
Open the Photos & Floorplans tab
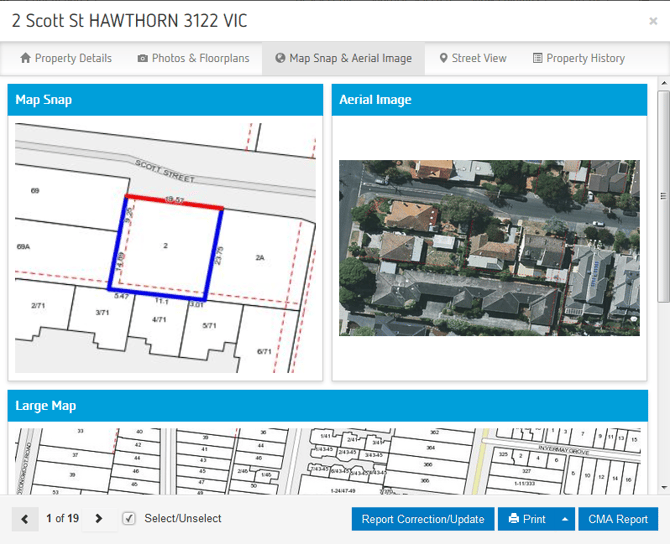click(195, 59)
